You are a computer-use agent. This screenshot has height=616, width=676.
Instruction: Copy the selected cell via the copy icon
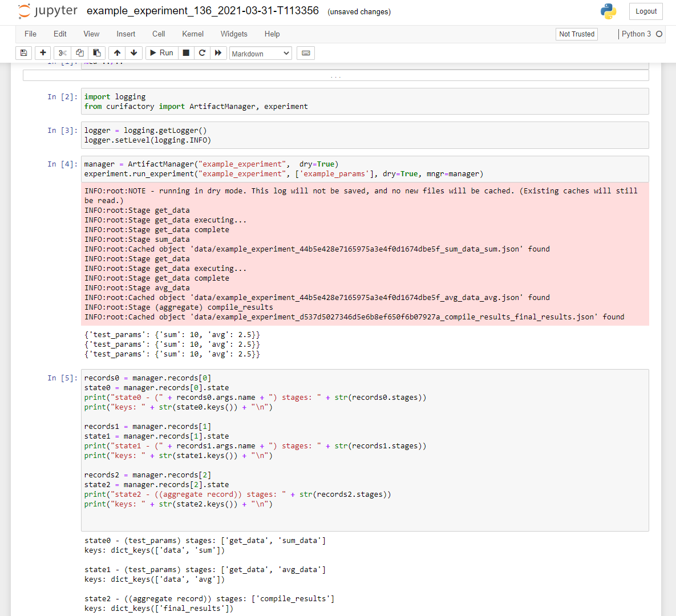point(79,52)
